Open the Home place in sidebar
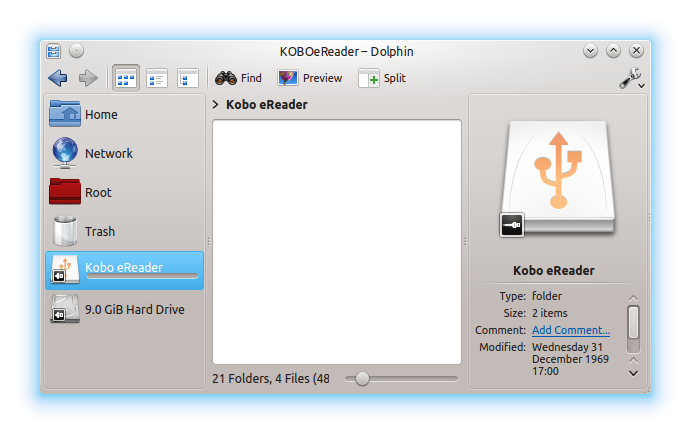Image resolution: width=691 pixels, height=434 pixels. pos(100,115)
